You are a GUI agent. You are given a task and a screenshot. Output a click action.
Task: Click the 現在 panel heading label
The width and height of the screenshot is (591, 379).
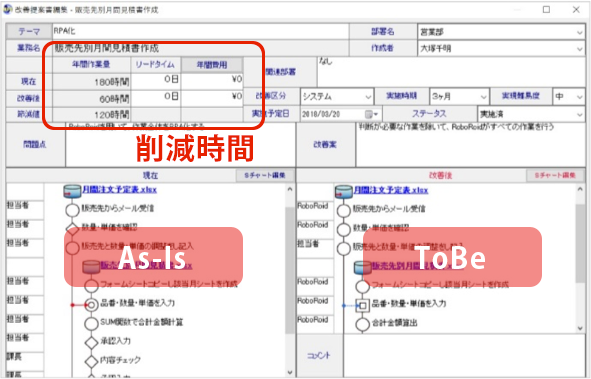pos(150,176)
